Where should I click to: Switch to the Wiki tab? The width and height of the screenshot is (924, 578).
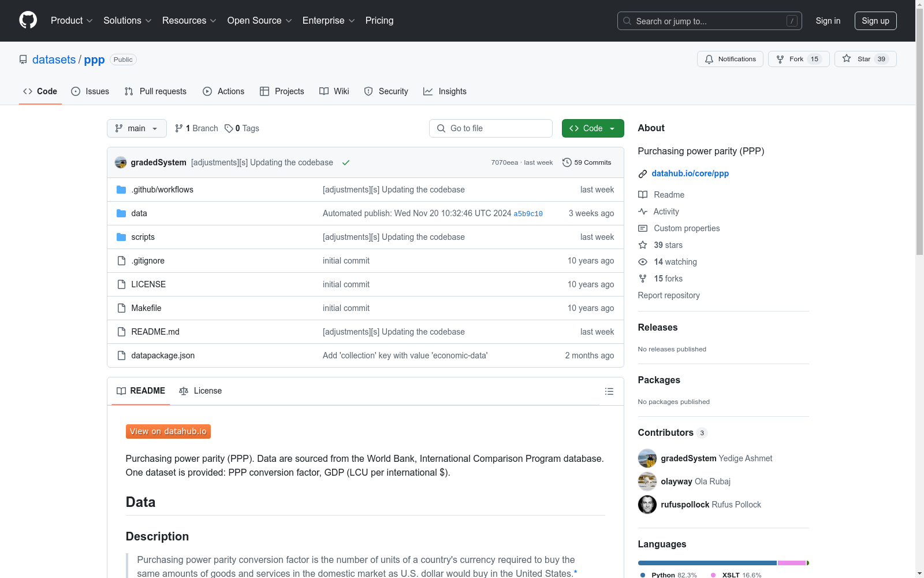[334, 91]
